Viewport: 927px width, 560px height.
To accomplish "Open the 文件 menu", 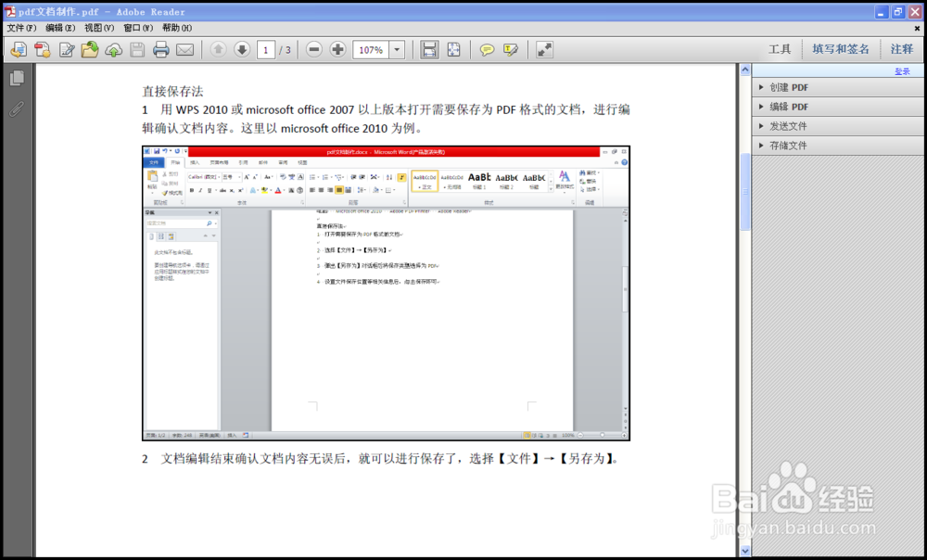I will [21, 28].
